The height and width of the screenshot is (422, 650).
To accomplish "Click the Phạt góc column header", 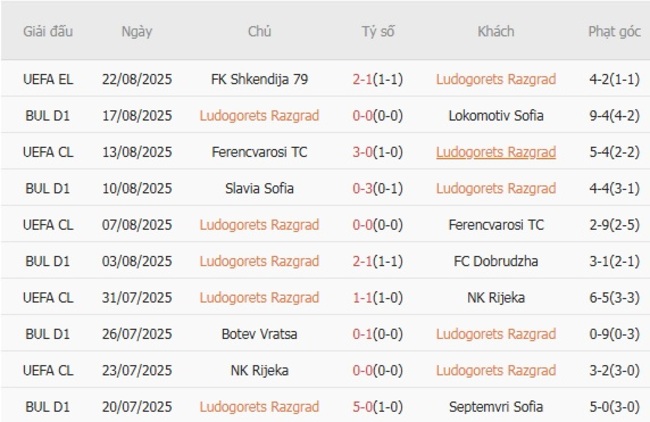I will pos(614,31).
